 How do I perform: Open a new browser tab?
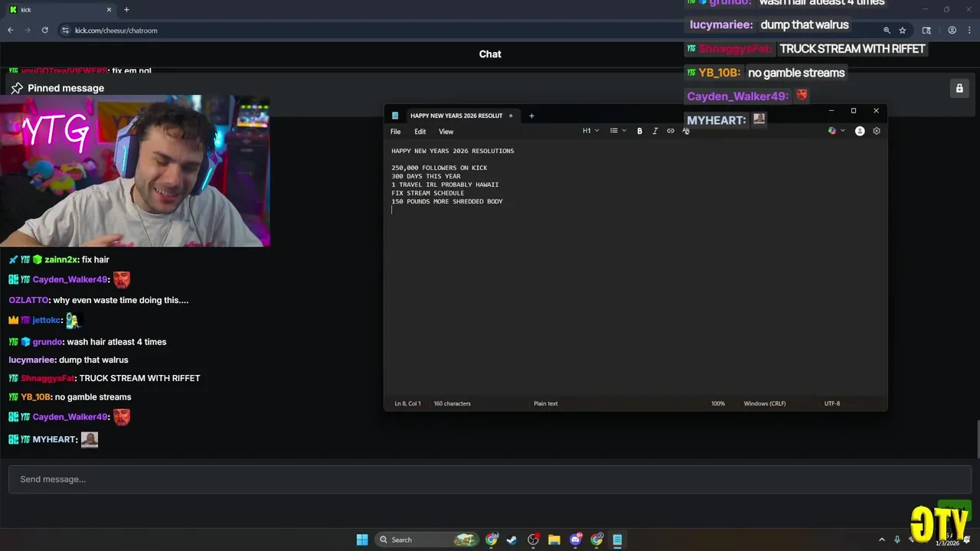click(126, 9)
